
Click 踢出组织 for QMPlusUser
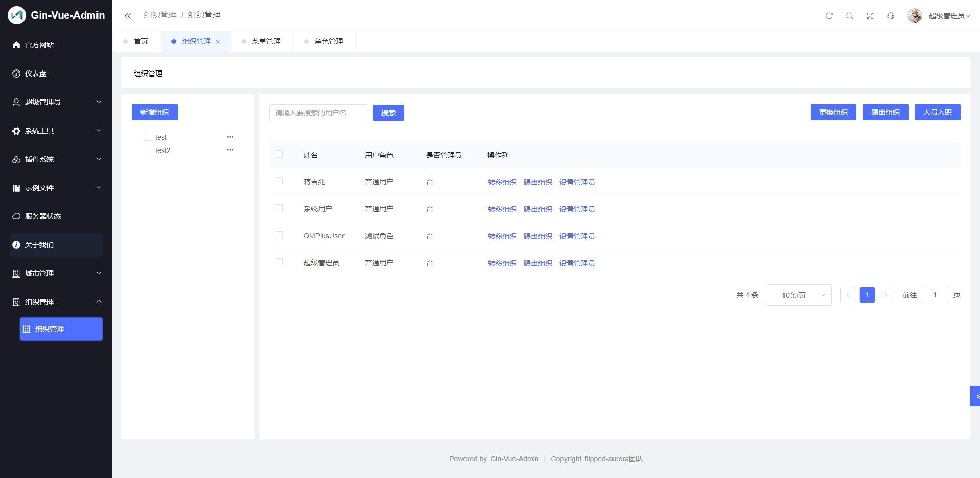tap(538, 236)
